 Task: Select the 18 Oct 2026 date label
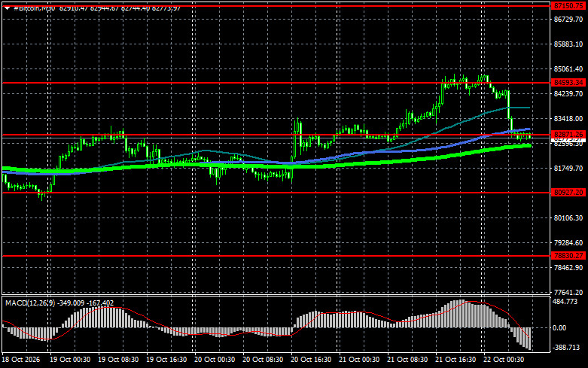pos(20,360)
